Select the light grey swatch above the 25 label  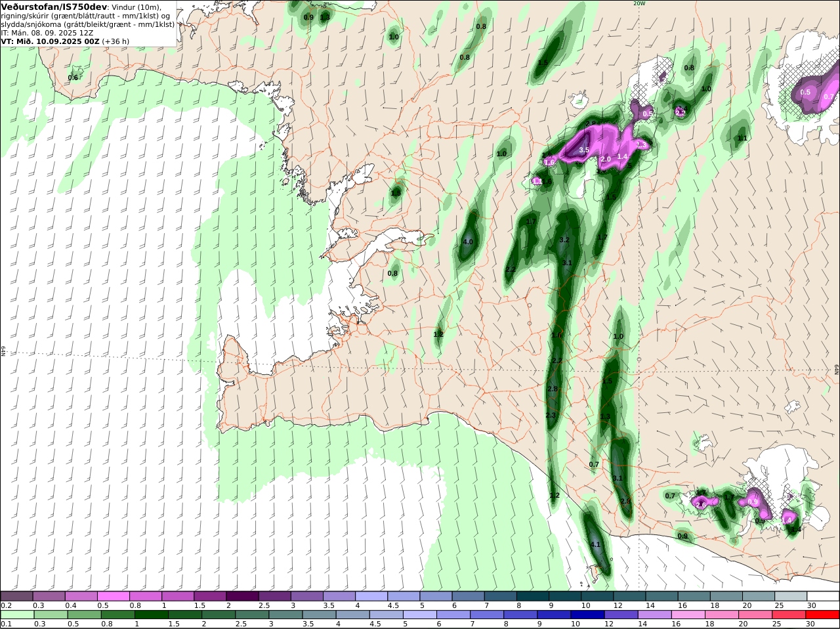(791, 596)
